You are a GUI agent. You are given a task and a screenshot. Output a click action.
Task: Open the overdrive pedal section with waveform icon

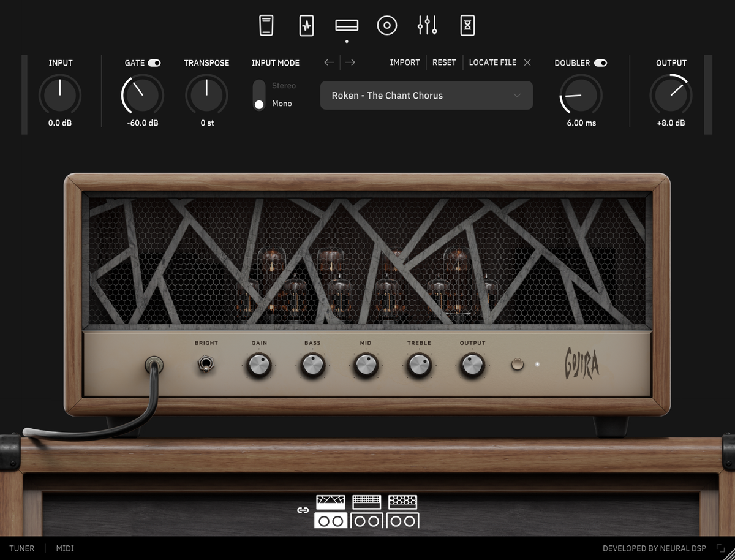coord(306,26)
